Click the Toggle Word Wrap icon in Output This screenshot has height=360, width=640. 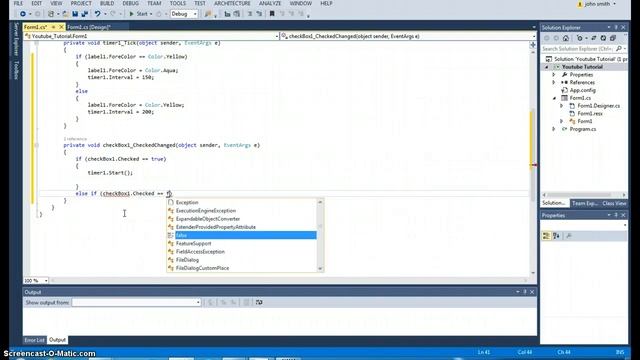259,302
